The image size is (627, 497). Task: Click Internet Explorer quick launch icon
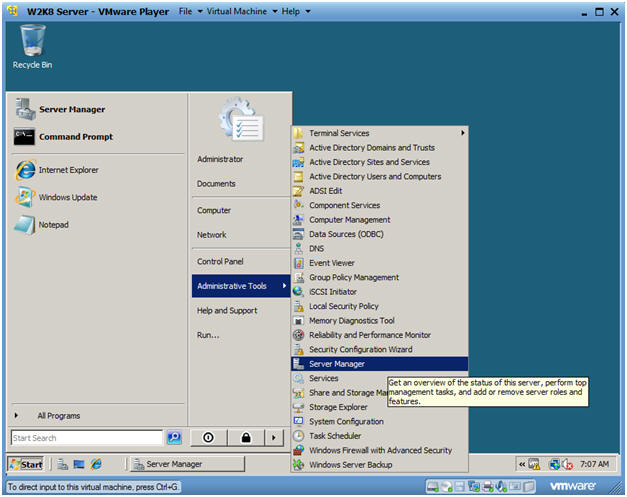point(96,464)
